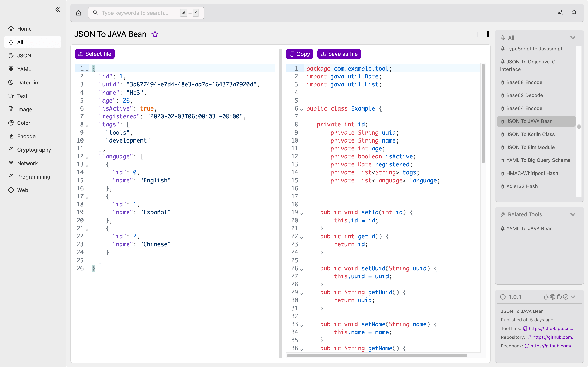Click the Save as file button
The height and width of the screenshot is (367, 588).
click(x=339, y=54)
